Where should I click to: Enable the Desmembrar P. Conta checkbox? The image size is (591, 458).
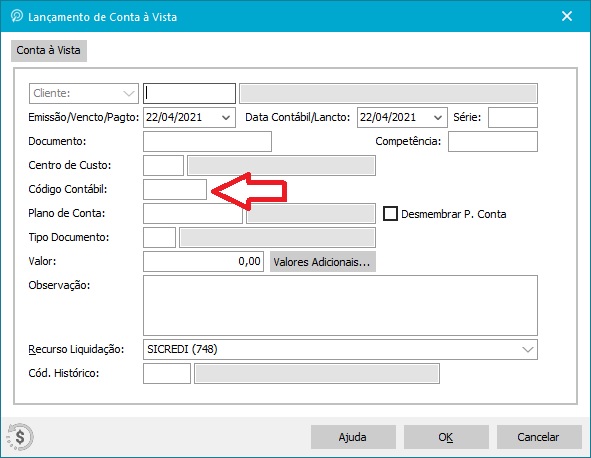pyautogui.click(x=390, y=213)
